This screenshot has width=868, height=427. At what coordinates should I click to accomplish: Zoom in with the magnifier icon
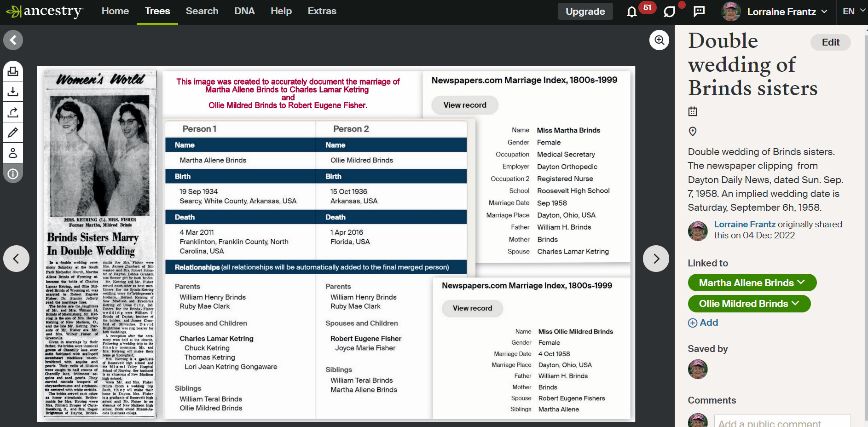pos(659,40)
